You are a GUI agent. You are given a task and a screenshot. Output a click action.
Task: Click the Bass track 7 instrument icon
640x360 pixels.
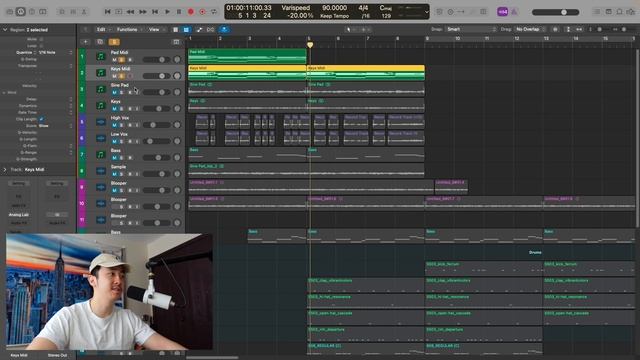[100, 154]
